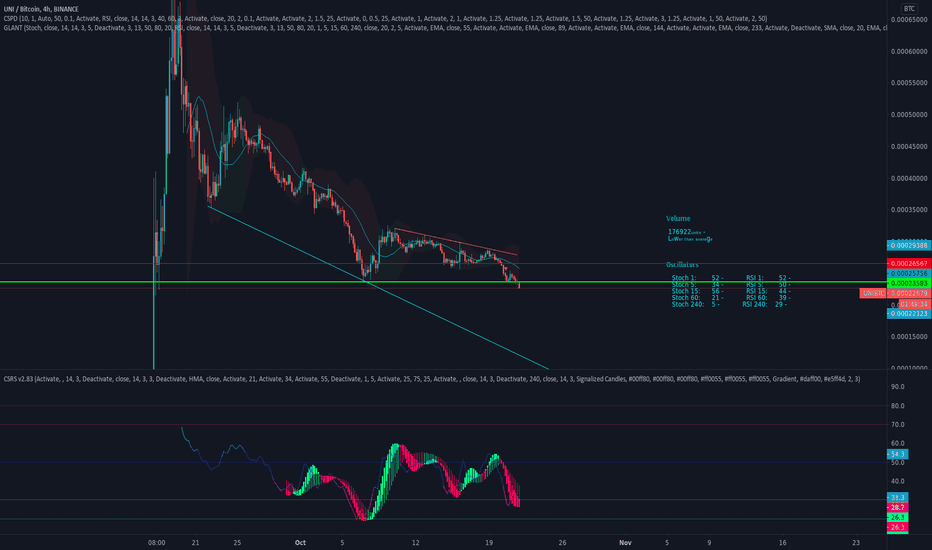The image size is (932, 550).
Task: Click the RSI 1: value row
Action: tap(768, 278)
